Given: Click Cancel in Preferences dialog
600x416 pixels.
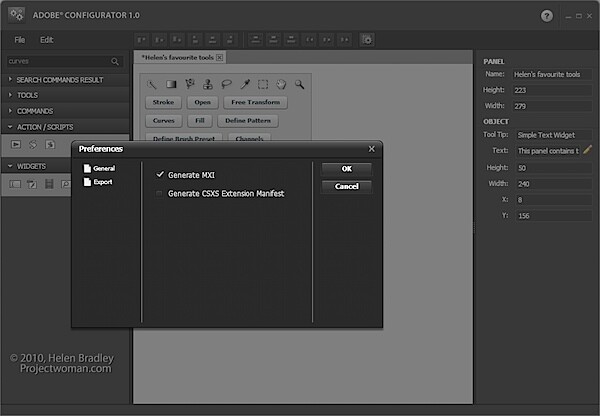Looking at the screenshot, I should (346, 186).
